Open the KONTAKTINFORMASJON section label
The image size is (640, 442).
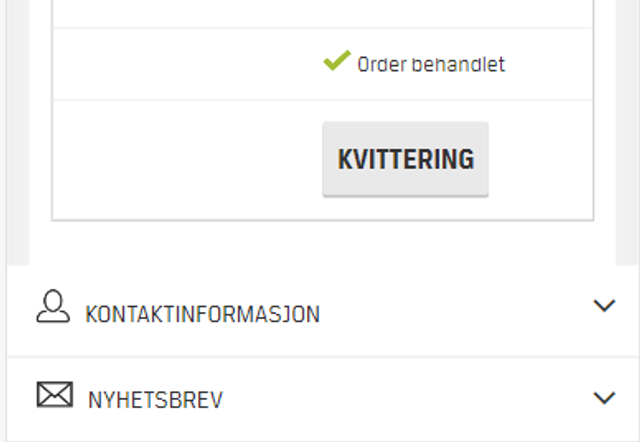202,314
